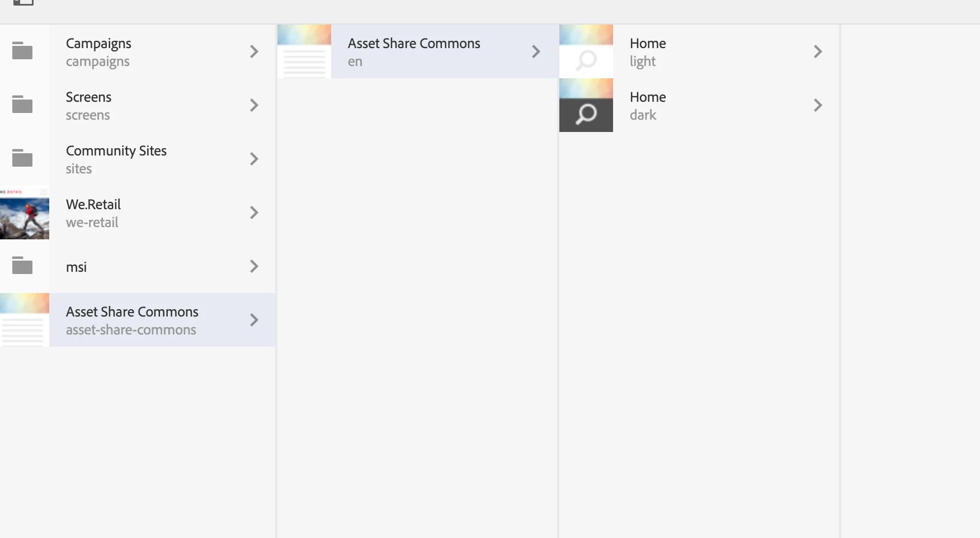980x538 pixels.
Task: Click the asset-share-commons name text
Action: click(131, 330)
